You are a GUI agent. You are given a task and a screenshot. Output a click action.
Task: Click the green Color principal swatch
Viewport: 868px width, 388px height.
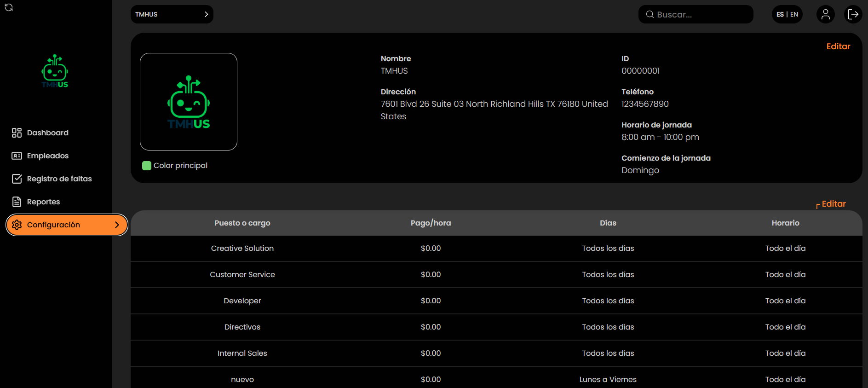click(x=147, y=166)
